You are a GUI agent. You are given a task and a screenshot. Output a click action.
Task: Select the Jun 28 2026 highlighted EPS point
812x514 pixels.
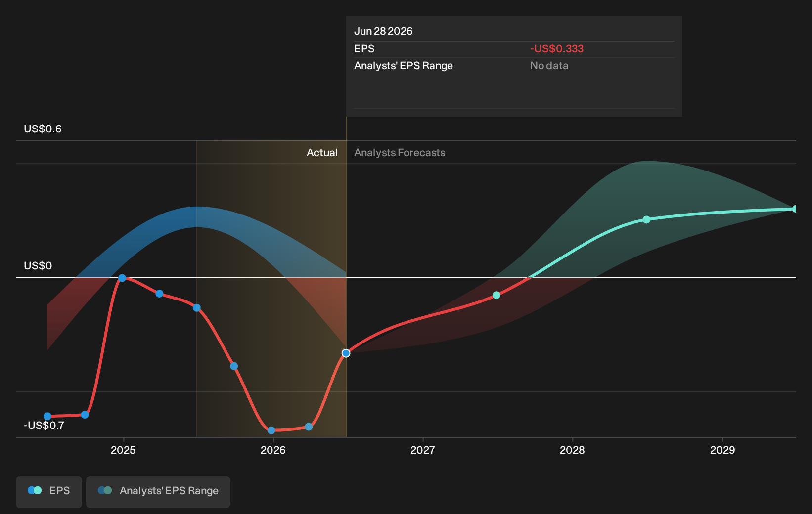click(x=346, y=353)
